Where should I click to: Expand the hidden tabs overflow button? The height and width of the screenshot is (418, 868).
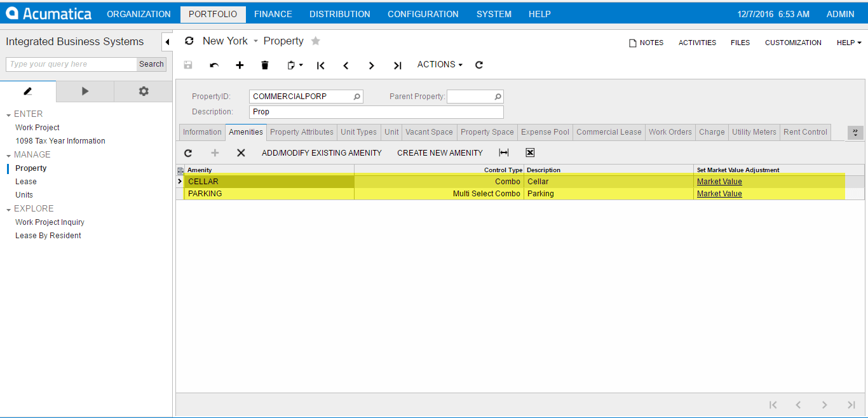855,133
